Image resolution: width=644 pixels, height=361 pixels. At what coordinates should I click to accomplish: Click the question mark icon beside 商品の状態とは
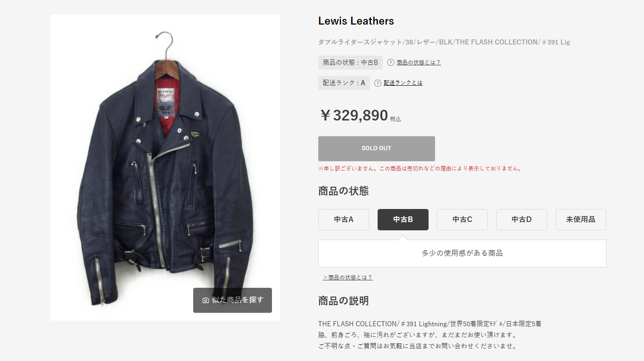pos(391,63)
